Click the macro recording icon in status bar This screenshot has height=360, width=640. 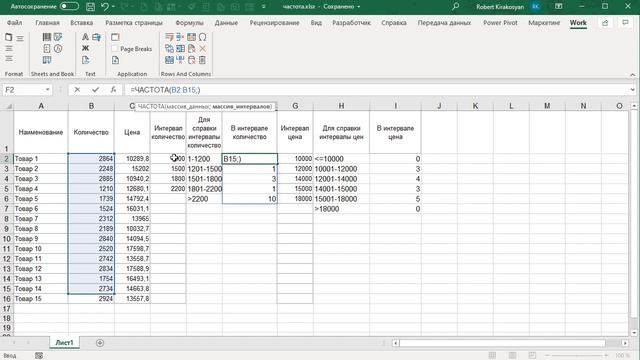(39, 356)
